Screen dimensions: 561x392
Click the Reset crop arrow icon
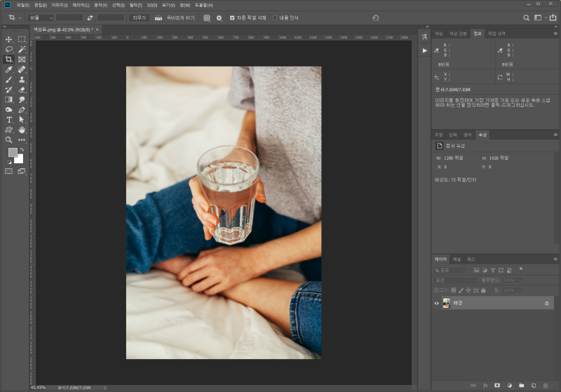tap(375, 18)
